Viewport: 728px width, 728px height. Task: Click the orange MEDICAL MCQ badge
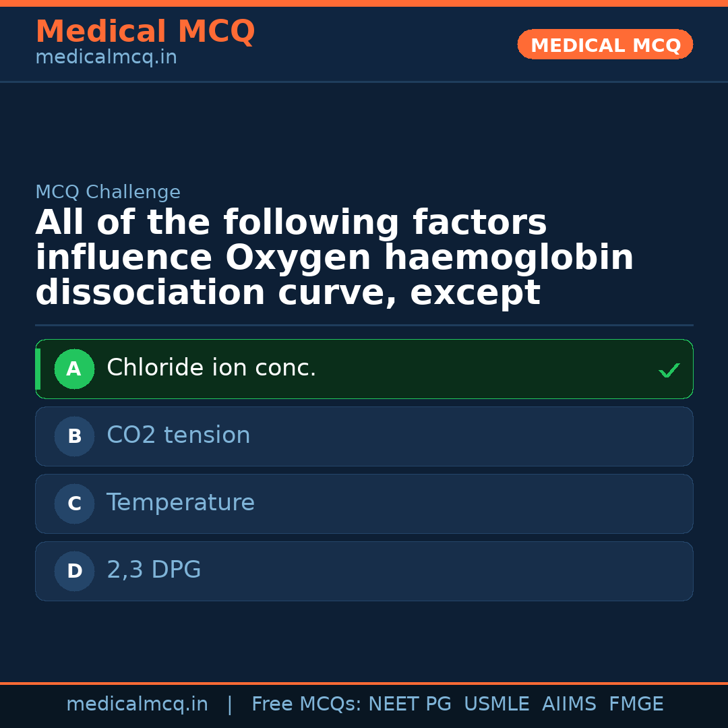click(605, 45)
